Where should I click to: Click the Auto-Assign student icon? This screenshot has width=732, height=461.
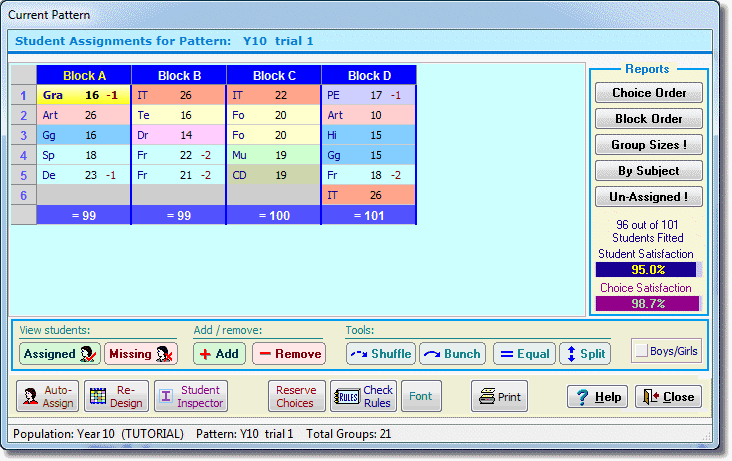click(31, 396)
